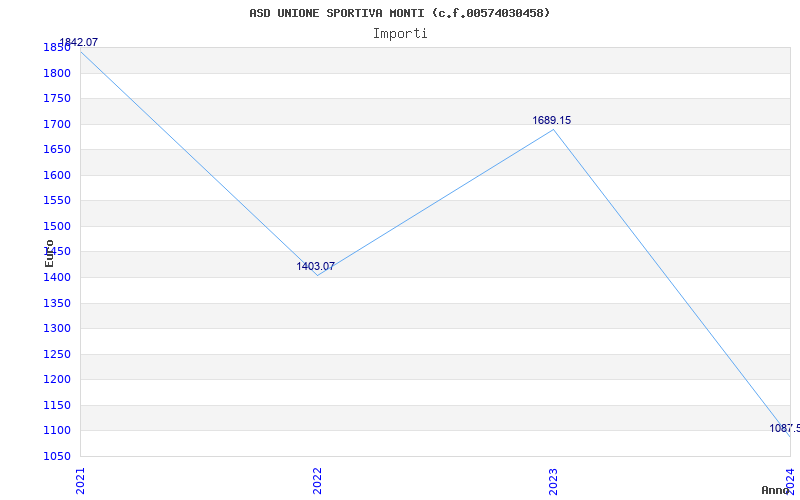
Task: Click the 1050 y-axis tick label
Action: (x=57, y=456)
